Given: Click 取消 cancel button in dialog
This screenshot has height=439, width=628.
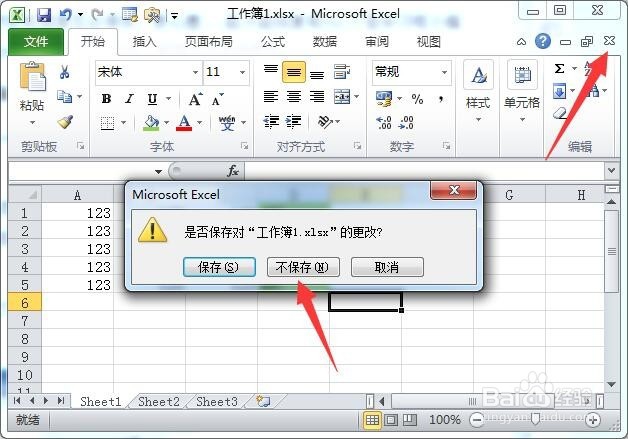Looking at the screenshot, I should (387, 267).
